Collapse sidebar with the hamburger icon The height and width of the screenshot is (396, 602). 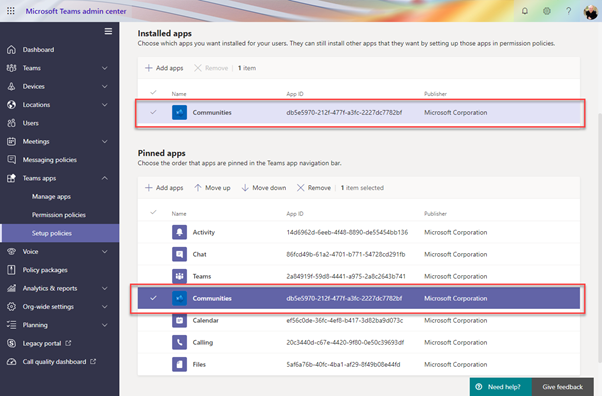[108, 31]
